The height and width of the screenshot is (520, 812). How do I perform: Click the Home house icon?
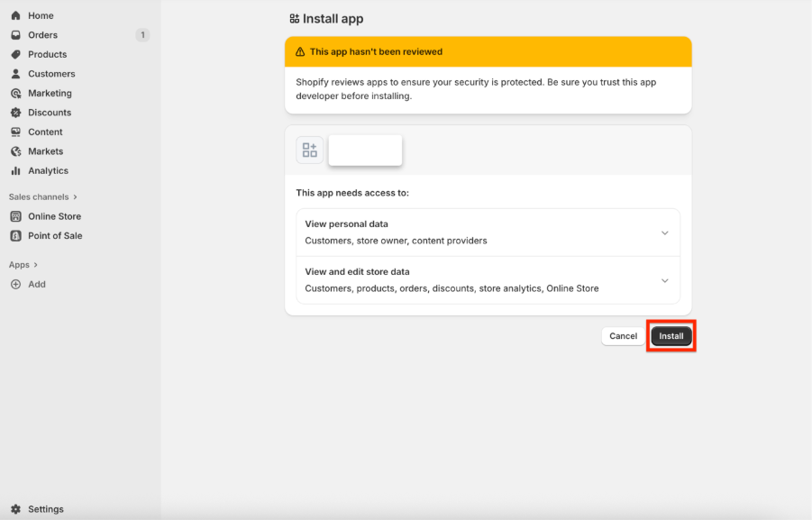pyautogui.click(x=16, y=15)
